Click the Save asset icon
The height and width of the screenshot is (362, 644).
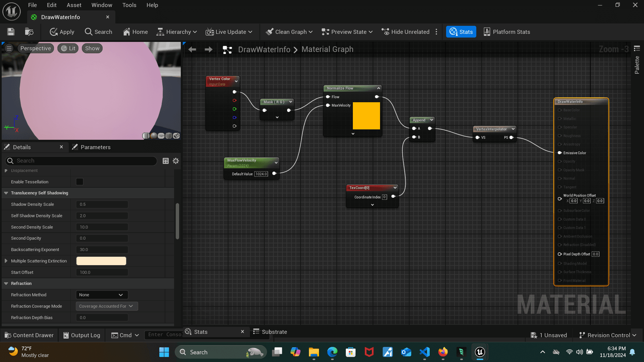point(11,32)
